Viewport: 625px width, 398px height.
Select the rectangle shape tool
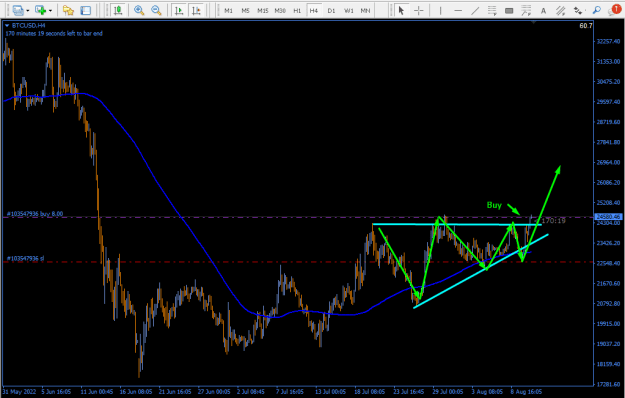pos(509,10)
